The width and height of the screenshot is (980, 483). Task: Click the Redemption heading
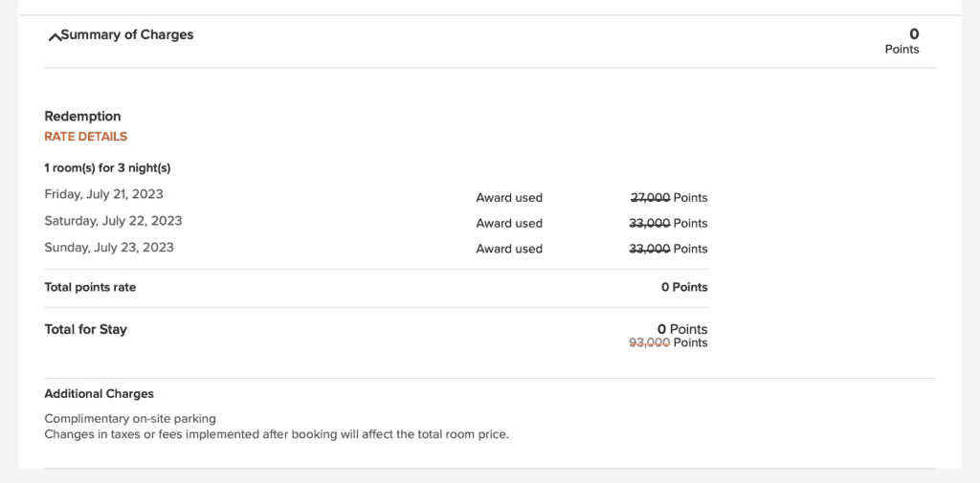coord(82,117)
